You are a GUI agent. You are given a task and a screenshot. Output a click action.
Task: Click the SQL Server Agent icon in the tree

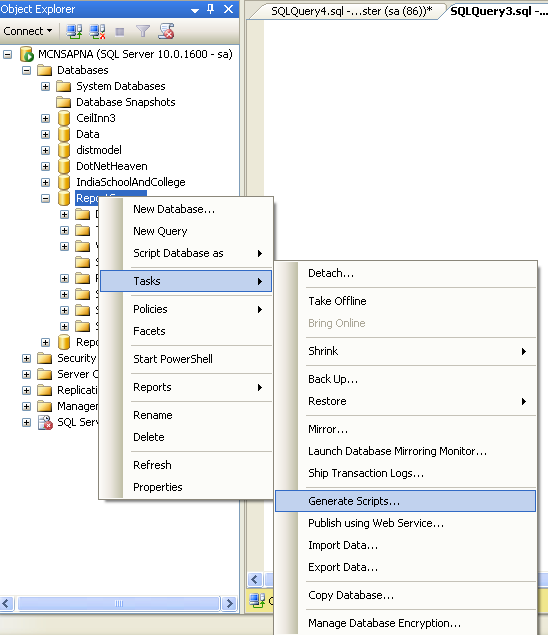[45, 422]
